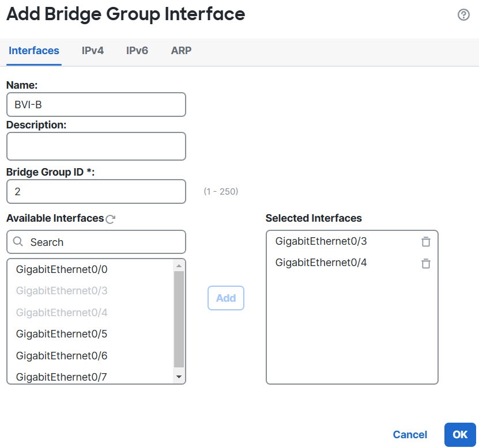Switch to the IPv4 tab
This screenshot has height=448, width=479.
pyautogui.click(x=93, y=51)
